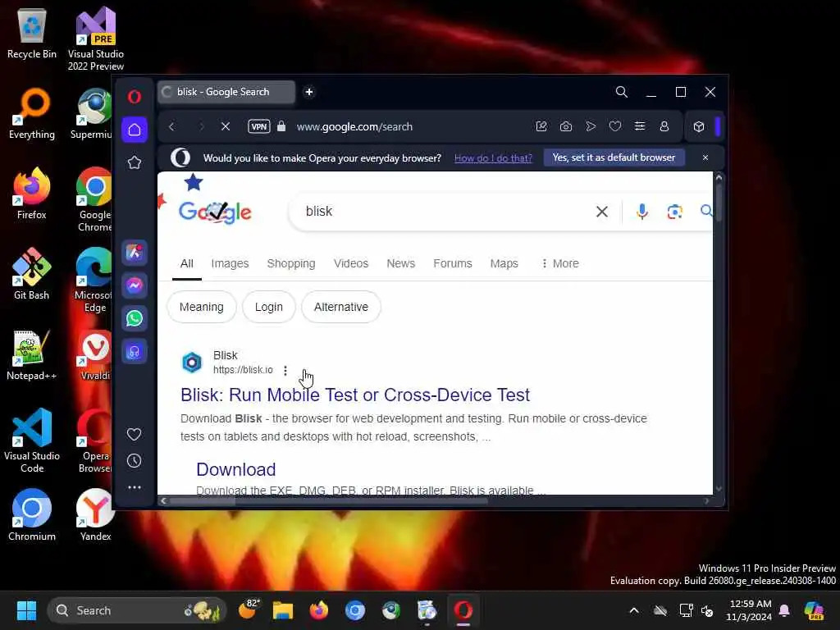Image resolution: width=840 pixels, height=630 pixels.
Task: Click the Google doodle logo
Action: tap(214, 212)
